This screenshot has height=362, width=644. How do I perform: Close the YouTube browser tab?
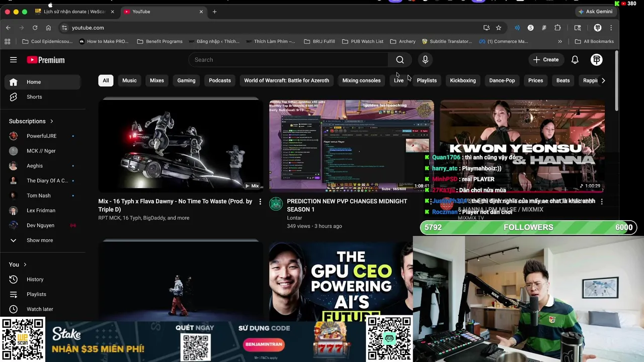201,12
